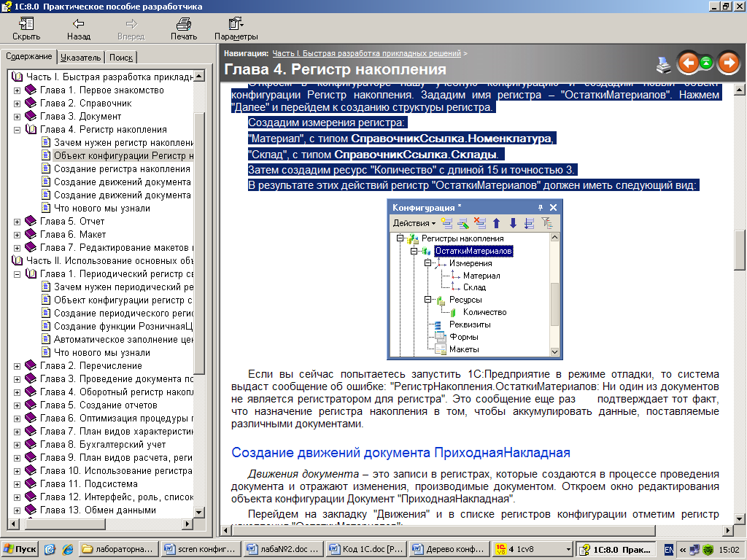
Task: Click the Печать (Print) toolbar icon
Action: pyautogui.click(x=184, y=23)
